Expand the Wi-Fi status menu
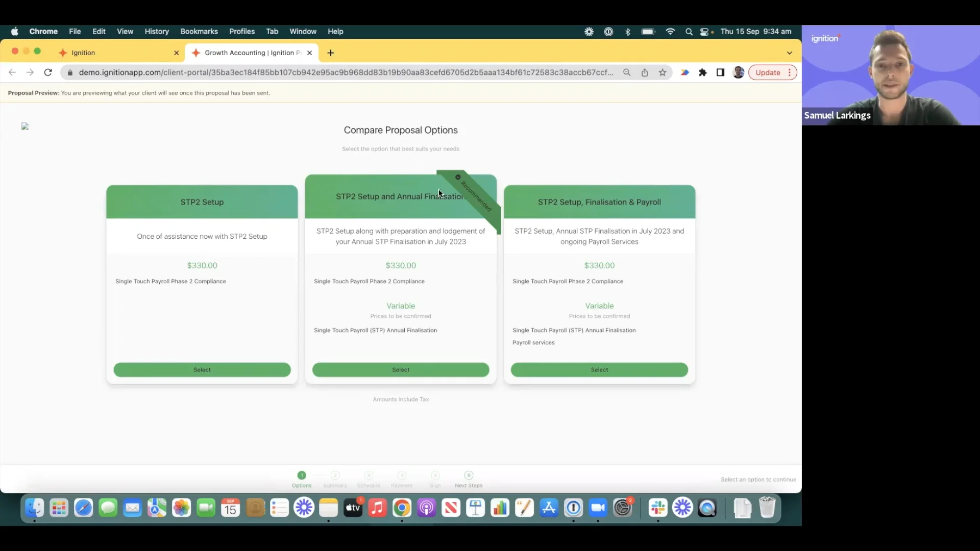The width and height of the screenshot is (980, 551). coord(670,31)
